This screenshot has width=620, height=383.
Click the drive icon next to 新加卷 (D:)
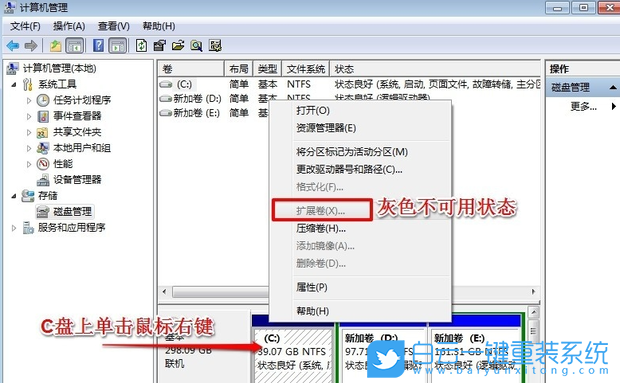[166, 98]
